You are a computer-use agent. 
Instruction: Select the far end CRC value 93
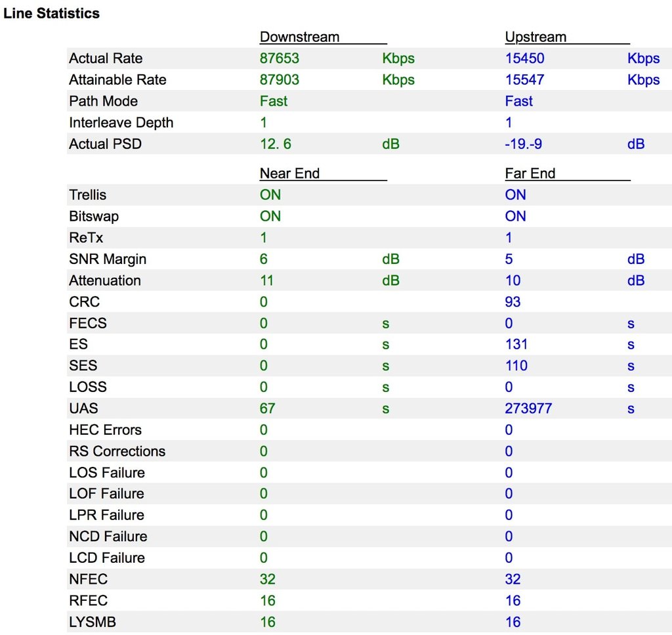point(513,302)
